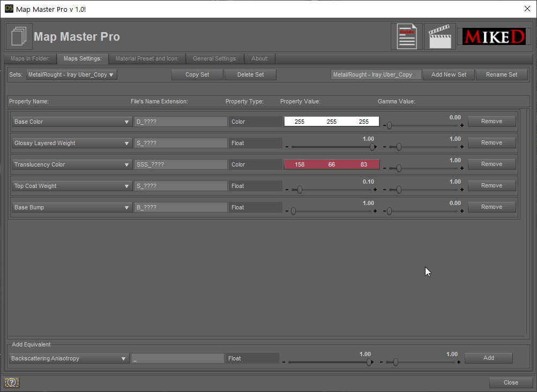Click the Add button for equivalent
The height and width of the screenshot is (392, 537).
click(x=489, y=358)
